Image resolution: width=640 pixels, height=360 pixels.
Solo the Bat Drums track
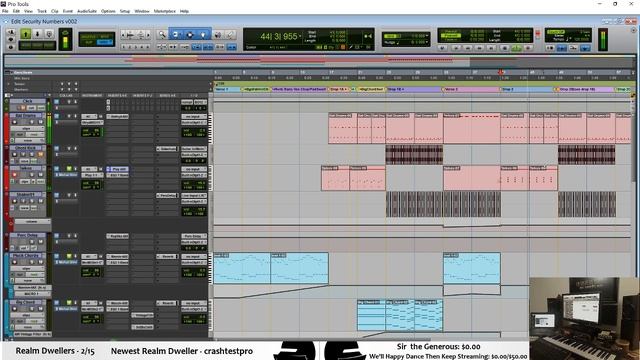[x=32, y=122]
